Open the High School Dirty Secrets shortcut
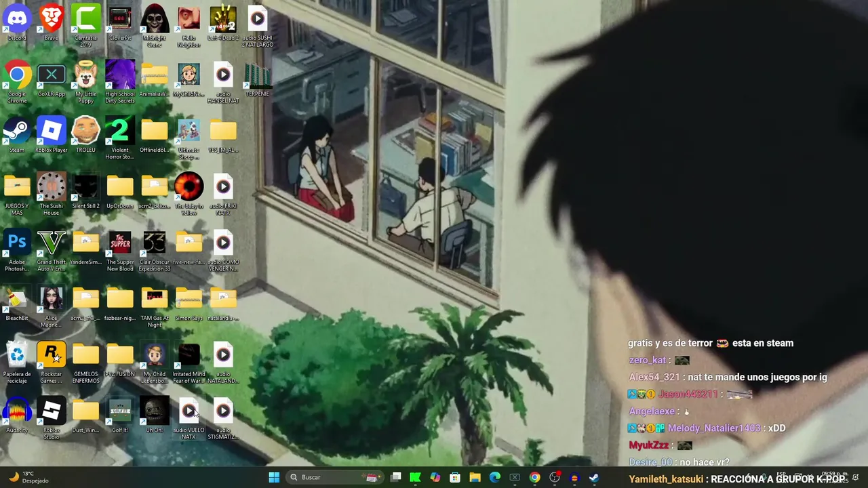 pos(120,82)
